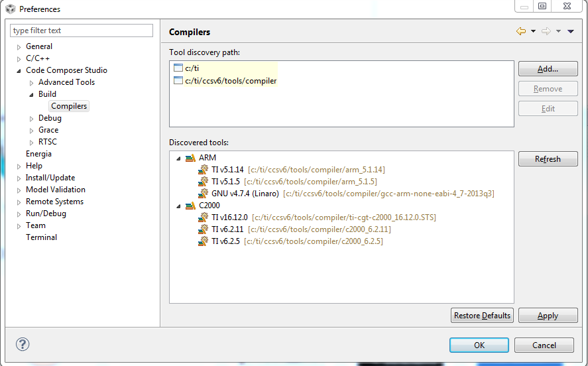Expand the Advanced Tools node

(x=32, y=83)
